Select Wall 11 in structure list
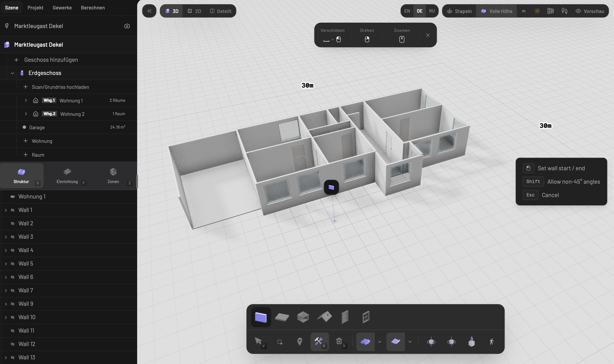614x364 pixels. click(69, 331)
